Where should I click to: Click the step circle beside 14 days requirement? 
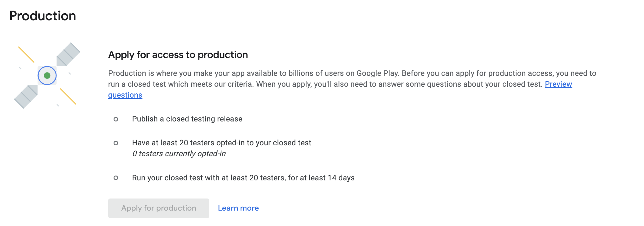coord(116,178)
